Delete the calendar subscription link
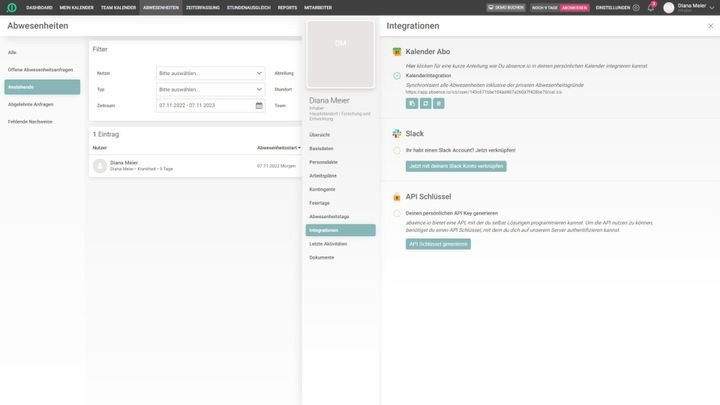 (438, 103)
